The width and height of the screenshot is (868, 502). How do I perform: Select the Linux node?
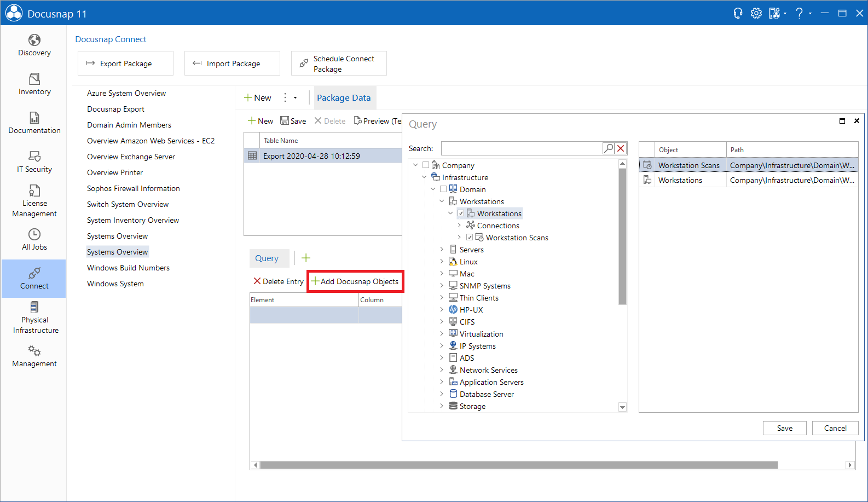(468, 262)
